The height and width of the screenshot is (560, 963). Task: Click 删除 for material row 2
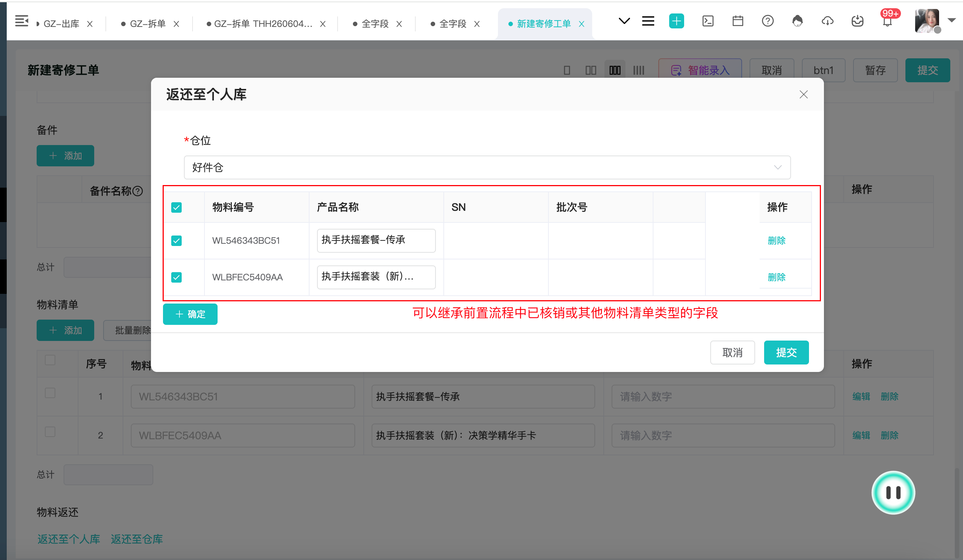click(889, 436)
